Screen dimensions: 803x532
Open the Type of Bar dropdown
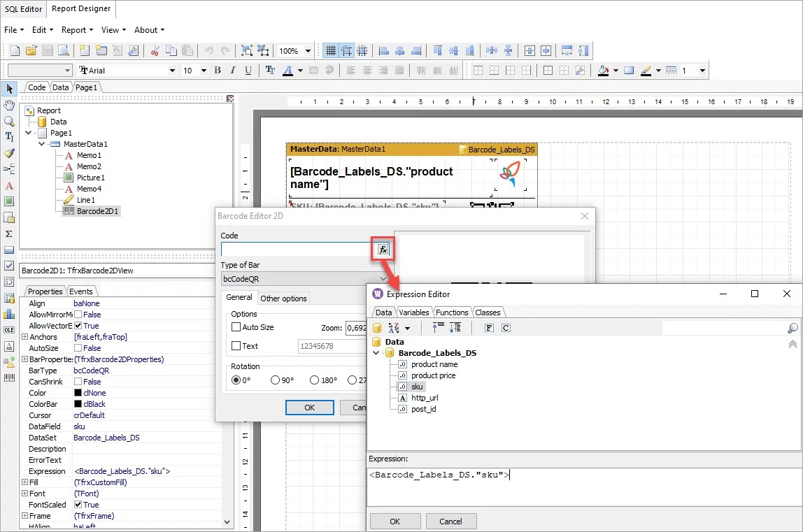(x=383, y=278)
